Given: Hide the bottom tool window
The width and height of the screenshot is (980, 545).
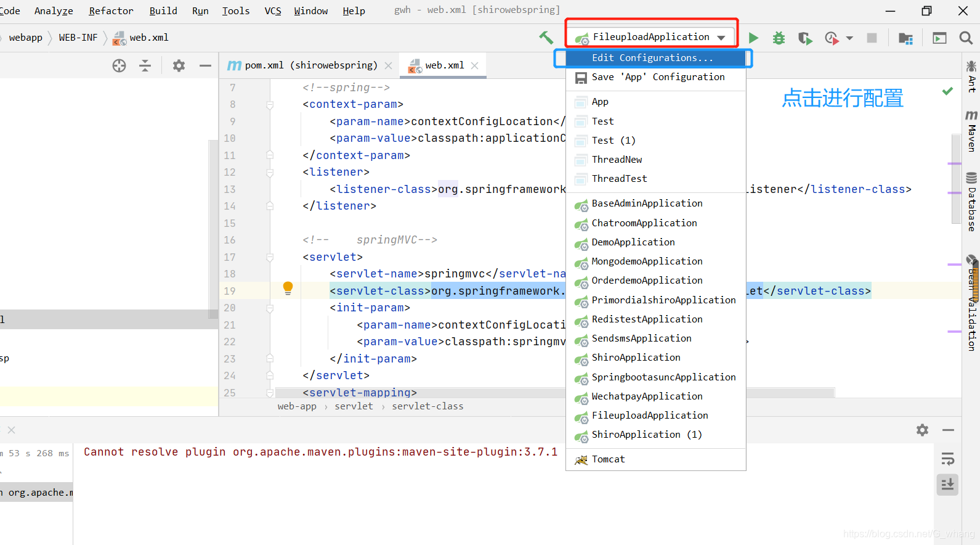Looking at the screenshot, I should [x=949, y=430].
